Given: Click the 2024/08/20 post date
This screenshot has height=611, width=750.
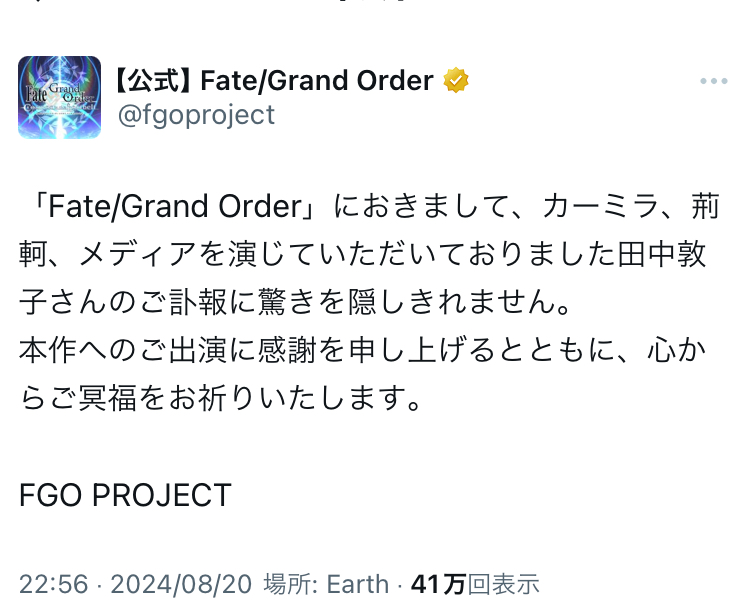Looking at the screenshot, I should coord(180,584).
